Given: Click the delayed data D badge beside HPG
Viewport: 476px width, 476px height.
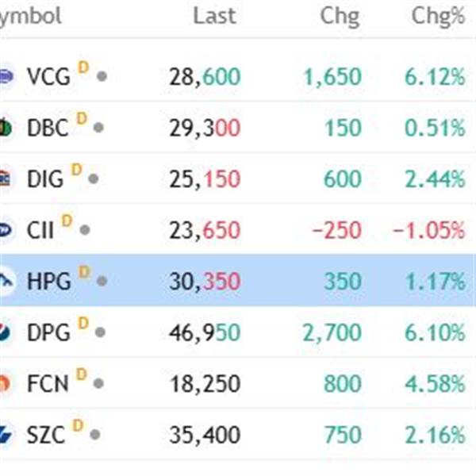Looking at the screenshot, I should click(84, 272).
